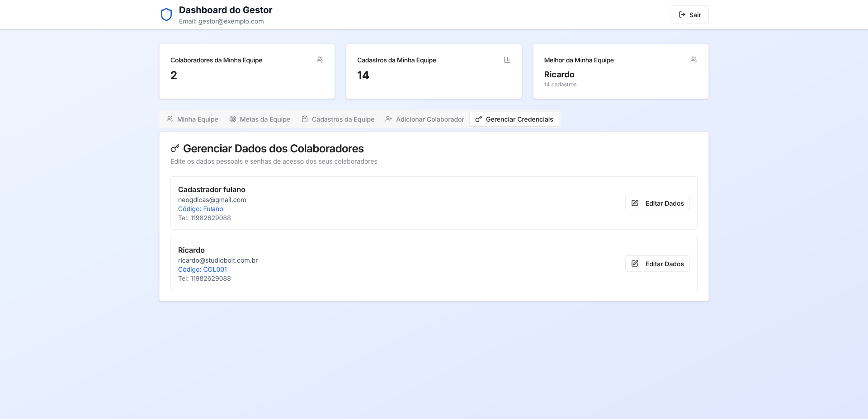Select the Cadastros da Minha Equipe card
Screen dimensions: 868x419
click(434, 71)
